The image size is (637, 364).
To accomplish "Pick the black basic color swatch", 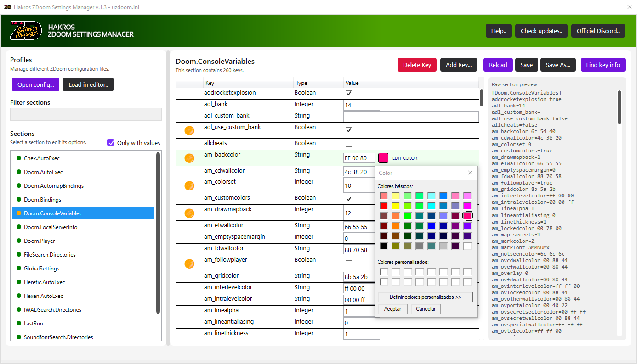I will [x=384, y=246].
